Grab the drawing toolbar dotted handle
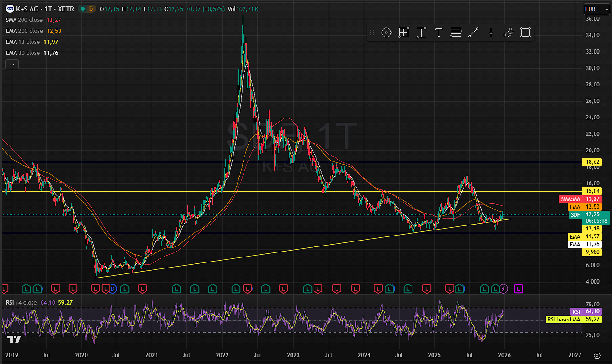 [372, 32]
